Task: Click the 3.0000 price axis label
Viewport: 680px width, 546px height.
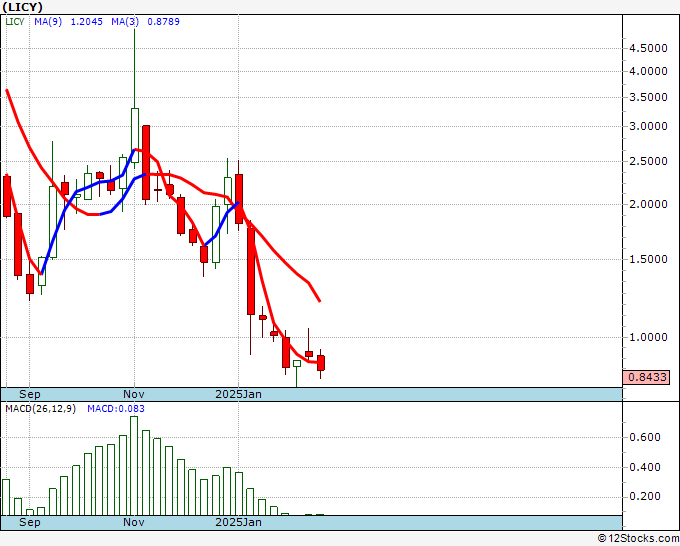Action: coord(648,126)
